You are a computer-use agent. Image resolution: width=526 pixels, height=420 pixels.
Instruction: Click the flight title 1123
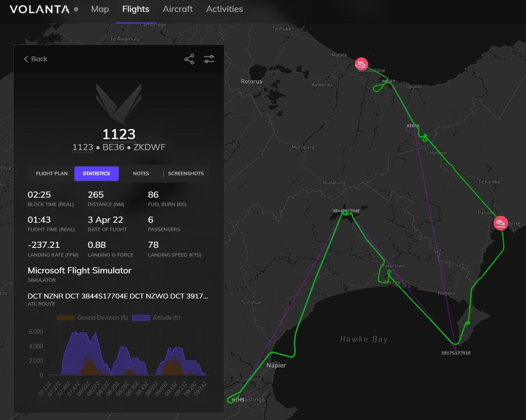point(119,134)
